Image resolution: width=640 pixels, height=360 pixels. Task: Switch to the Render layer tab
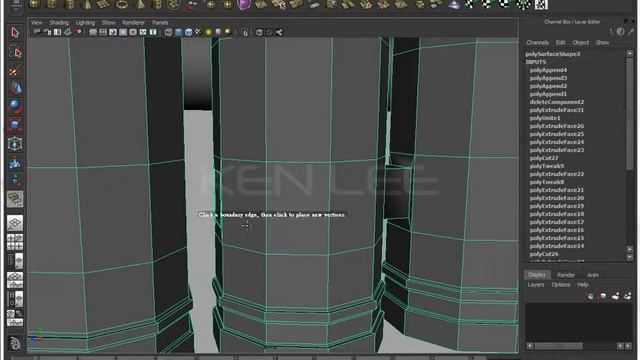(x=566, y=275)
